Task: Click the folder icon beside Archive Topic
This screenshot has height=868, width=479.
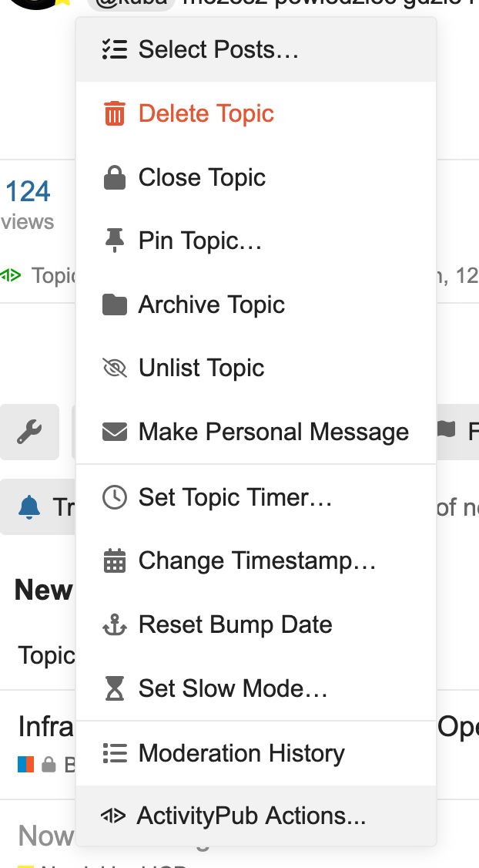Action: click(115, 304)
